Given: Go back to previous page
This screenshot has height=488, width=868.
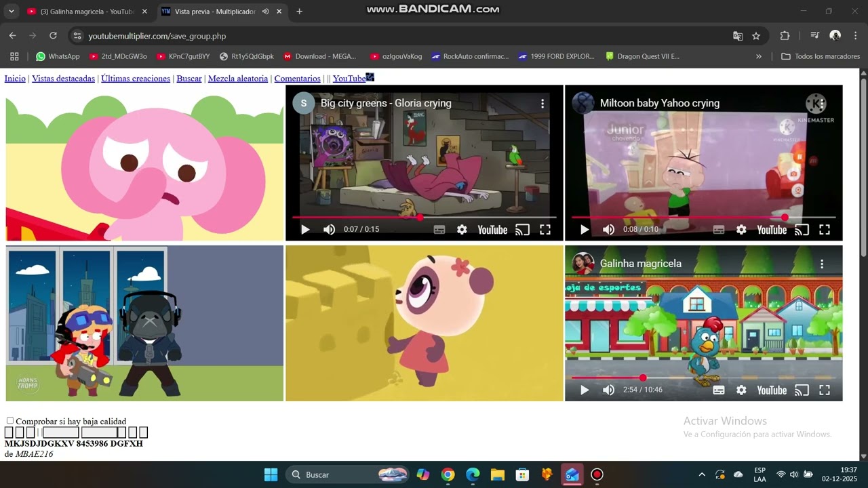Looking at the screenshot, I should 12,36.
